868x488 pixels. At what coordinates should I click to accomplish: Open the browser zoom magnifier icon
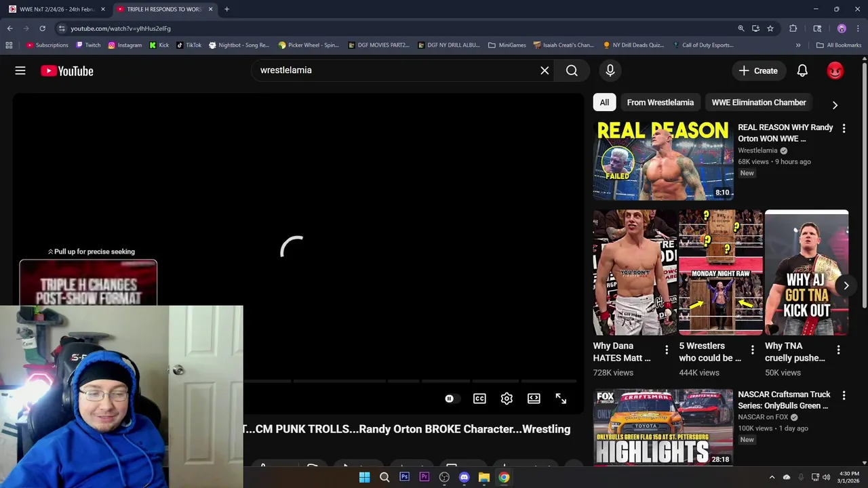click(x=741, y=28)
